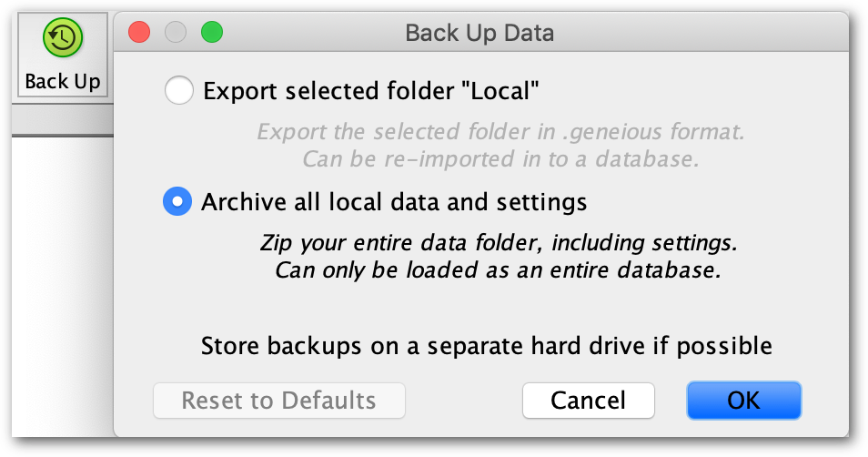Click the "Zip your entire data folder" description
This screenshot has width=868, height=457.
[x=499, y=243]
